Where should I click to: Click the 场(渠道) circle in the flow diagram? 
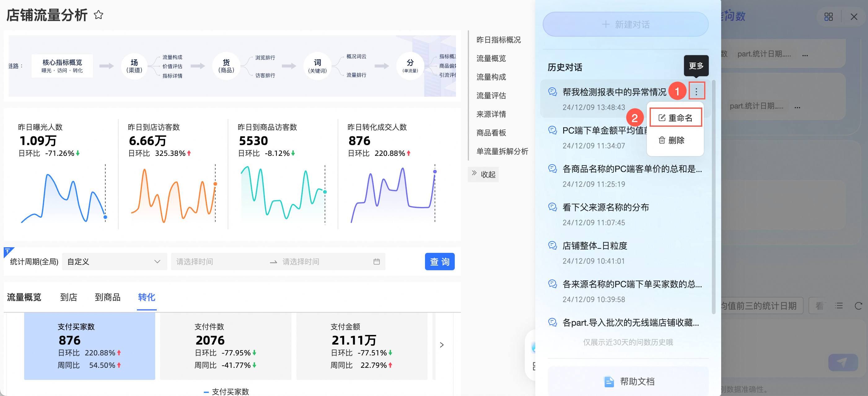(134, 66)
